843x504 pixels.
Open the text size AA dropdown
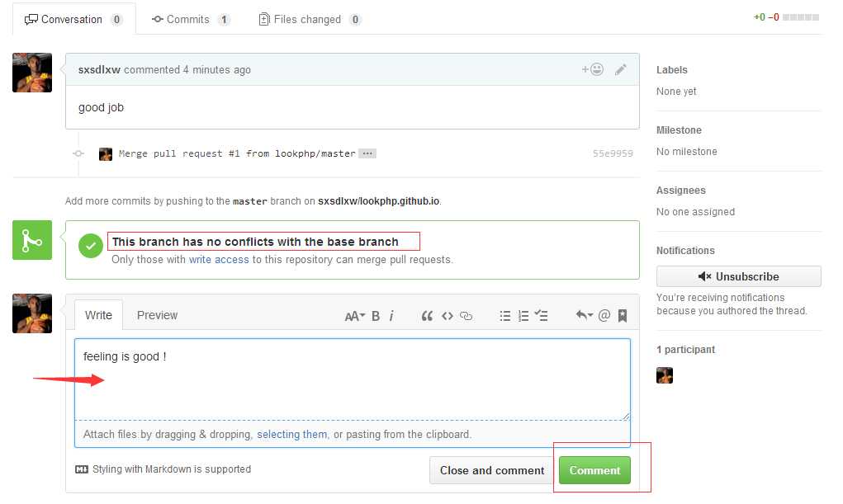click(x=354, y=316)
